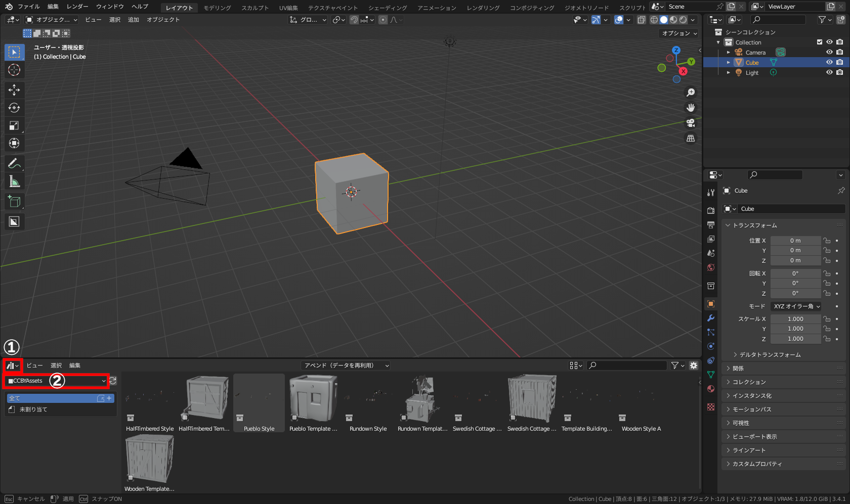
Task: Activate the Measure tool
Action: coord(14,181)
